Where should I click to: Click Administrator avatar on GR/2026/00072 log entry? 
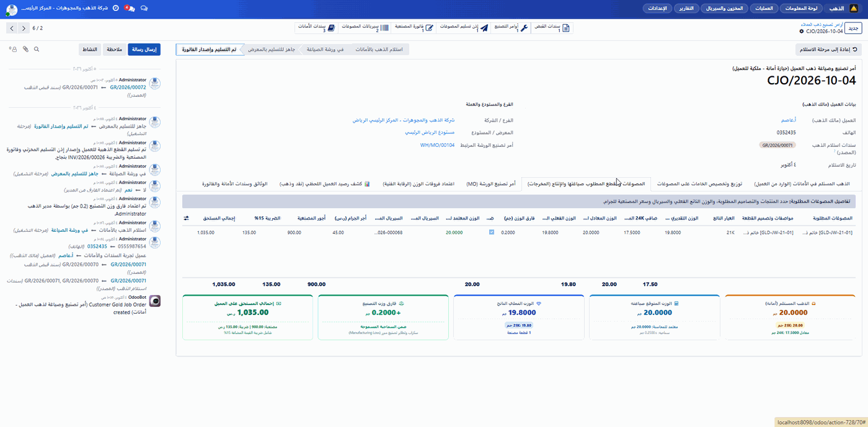155,84
